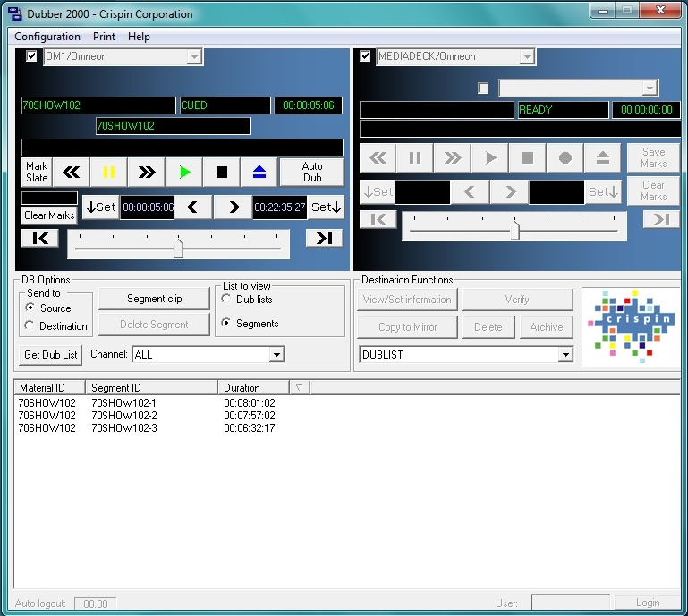Open the MEDIADECK/Omneon device dropdown
Screen dimensions: 688x616
(x=528, y=56)
